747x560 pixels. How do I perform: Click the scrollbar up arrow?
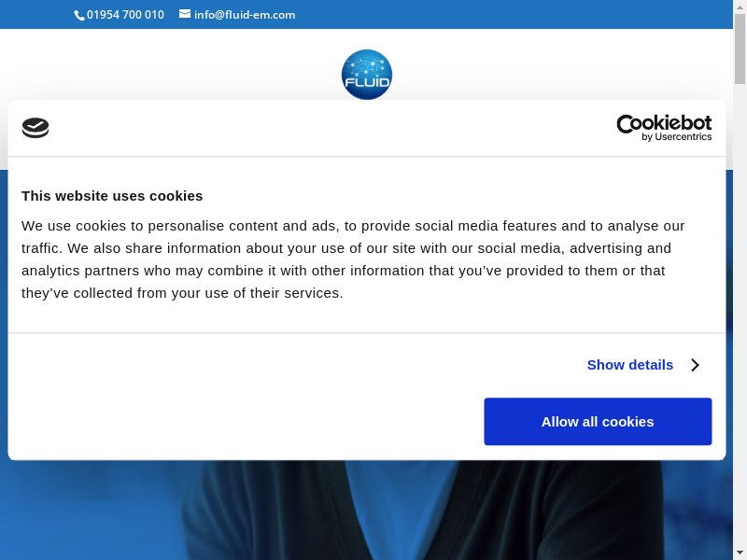coord(740,7)
